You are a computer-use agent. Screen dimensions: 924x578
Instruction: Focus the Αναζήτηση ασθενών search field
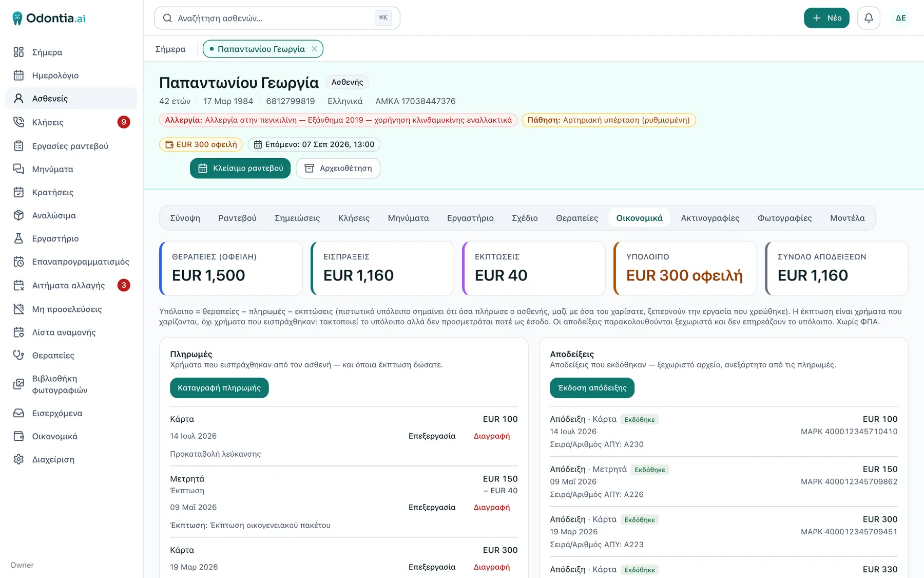tap(277, 18)
